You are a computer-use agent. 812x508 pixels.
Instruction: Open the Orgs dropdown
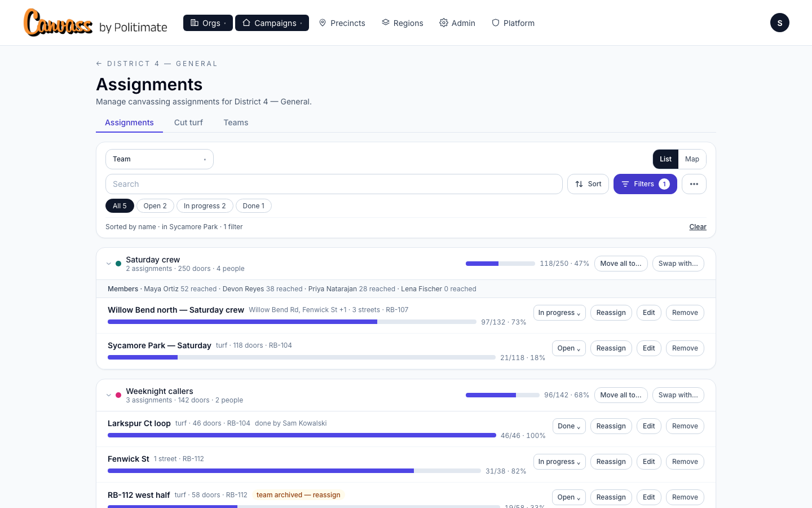[208, 23]
